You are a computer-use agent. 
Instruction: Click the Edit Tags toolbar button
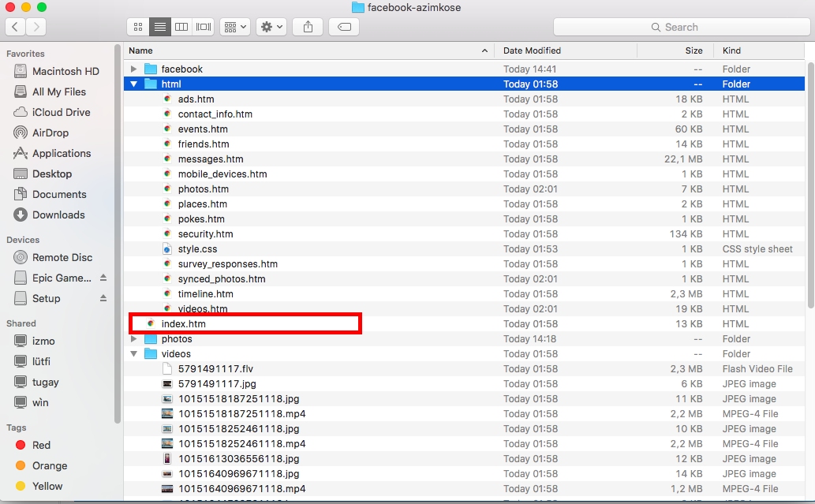pos(344,27)
